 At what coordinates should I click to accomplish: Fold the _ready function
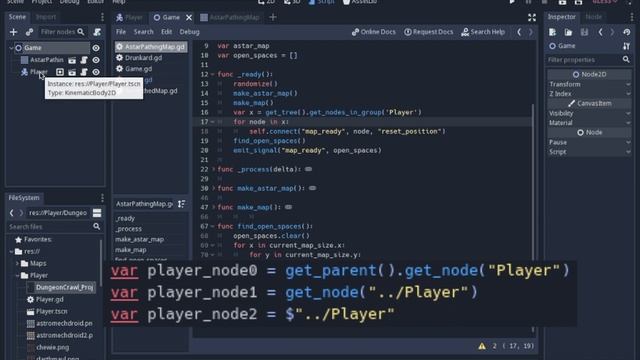213,74
